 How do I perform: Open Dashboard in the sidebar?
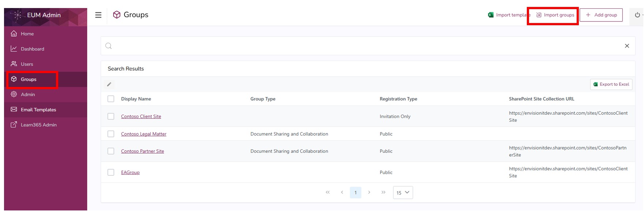click(x=46, y=49)
